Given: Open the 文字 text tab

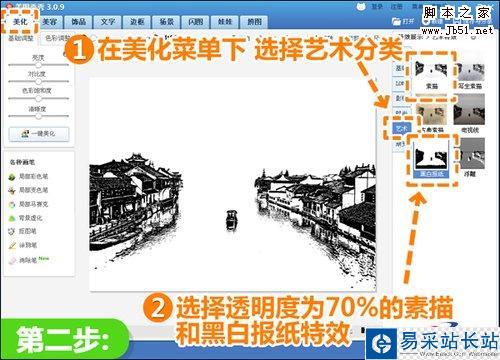Looking at the screenshot, I should [108, 22].
